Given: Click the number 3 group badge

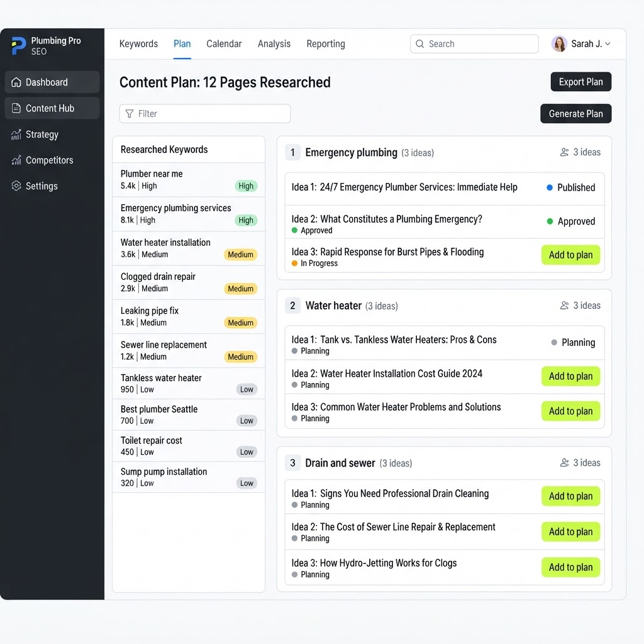Looking at the screenshot, I should click(x=292, y=463).
